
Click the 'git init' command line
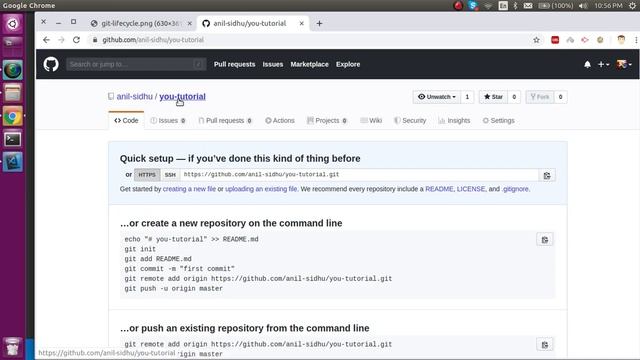coord(140,249)
